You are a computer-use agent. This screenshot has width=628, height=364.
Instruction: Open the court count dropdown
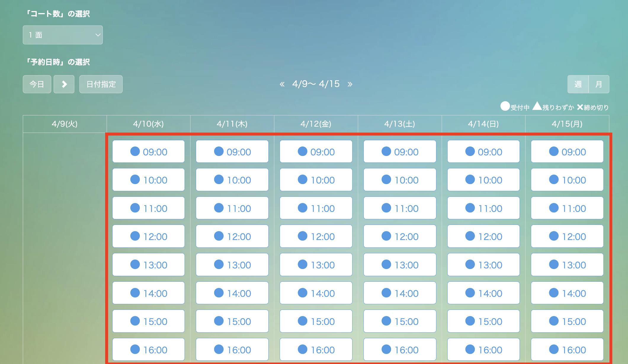(63, 35)
